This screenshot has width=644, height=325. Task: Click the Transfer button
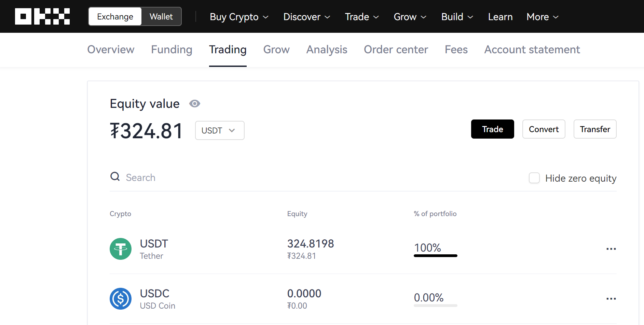[595, 129]
